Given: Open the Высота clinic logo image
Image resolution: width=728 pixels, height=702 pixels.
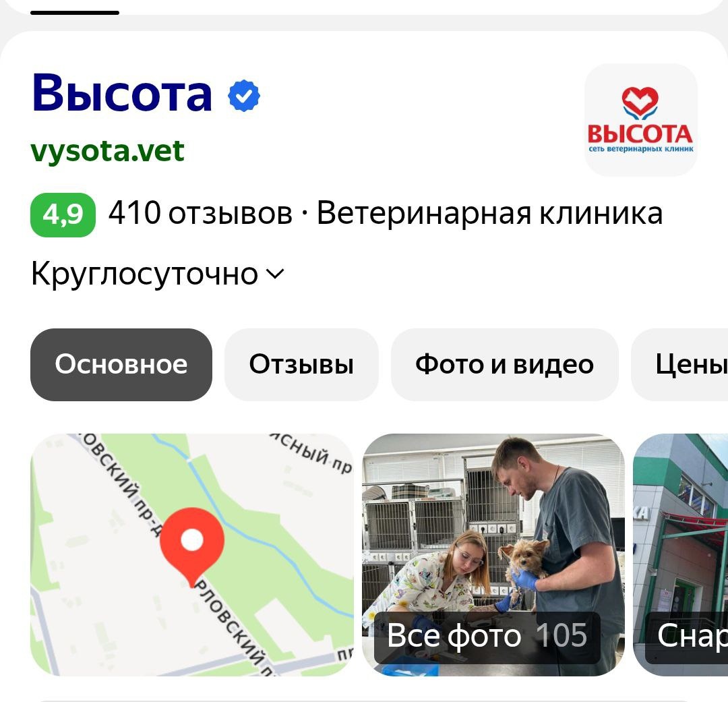Looking at the screenshot, I should pos(641,120).
